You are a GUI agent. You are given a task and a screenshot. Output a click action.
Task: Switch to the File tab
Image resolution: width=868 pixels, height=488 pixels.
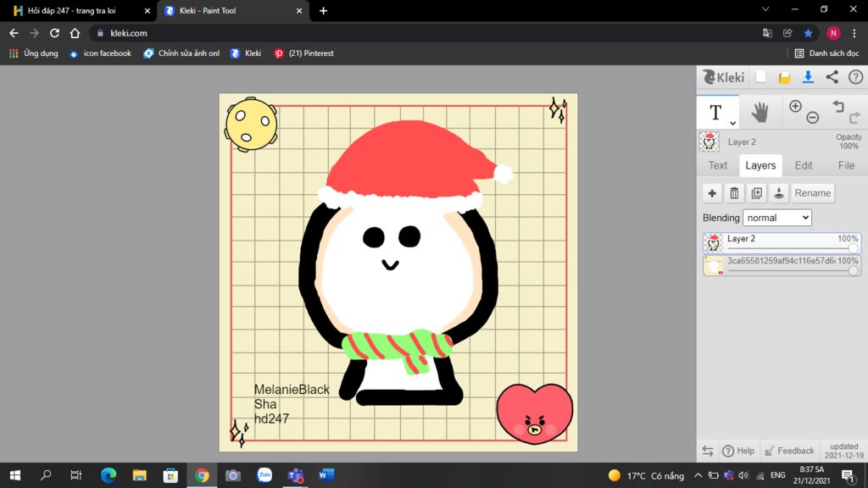pos(846,165)
